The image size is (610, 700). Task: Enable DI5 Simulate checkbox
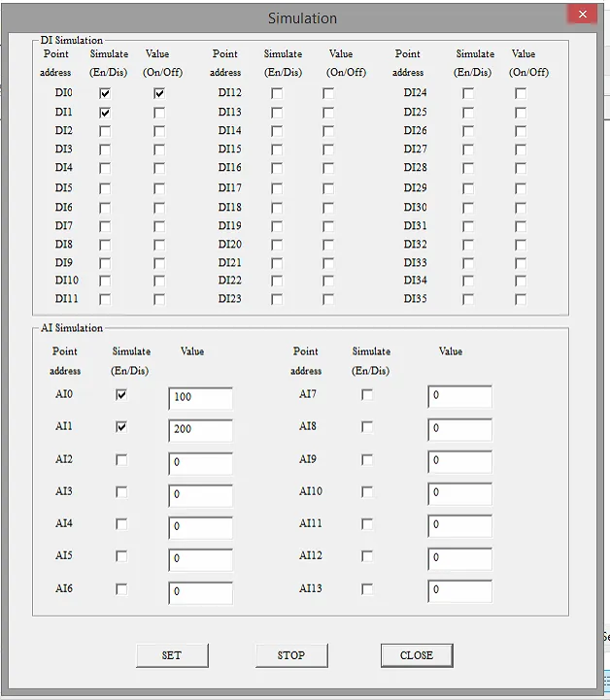pyautogui.click(x=105, y=188)
